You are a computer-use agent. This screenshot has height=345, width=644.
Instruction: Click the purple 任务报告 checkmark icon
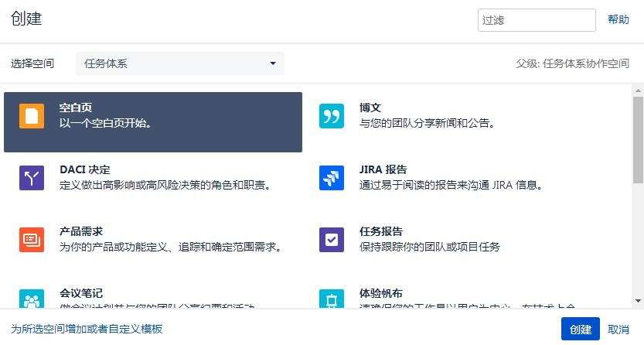coord(332,240)
